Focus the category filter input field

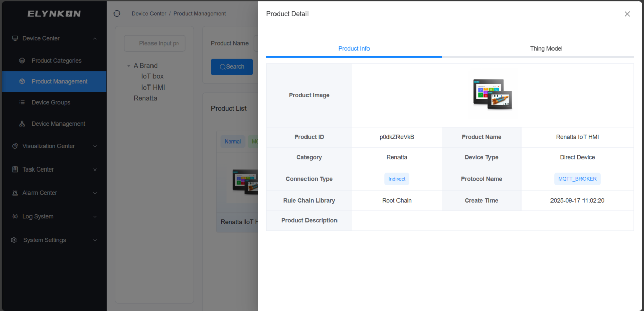[154, 43]
